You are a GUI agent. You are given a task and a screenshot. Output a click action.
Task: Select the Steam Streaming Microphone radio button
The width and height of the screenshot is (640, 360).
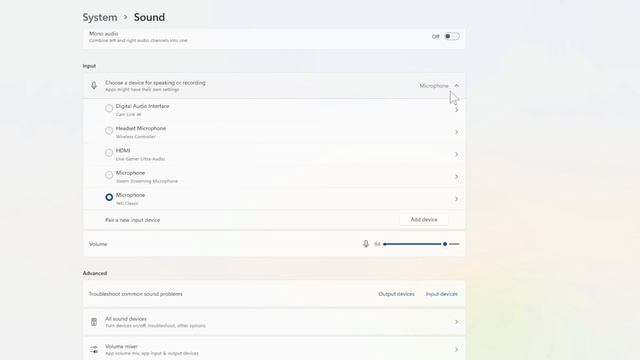pos(109,176)
